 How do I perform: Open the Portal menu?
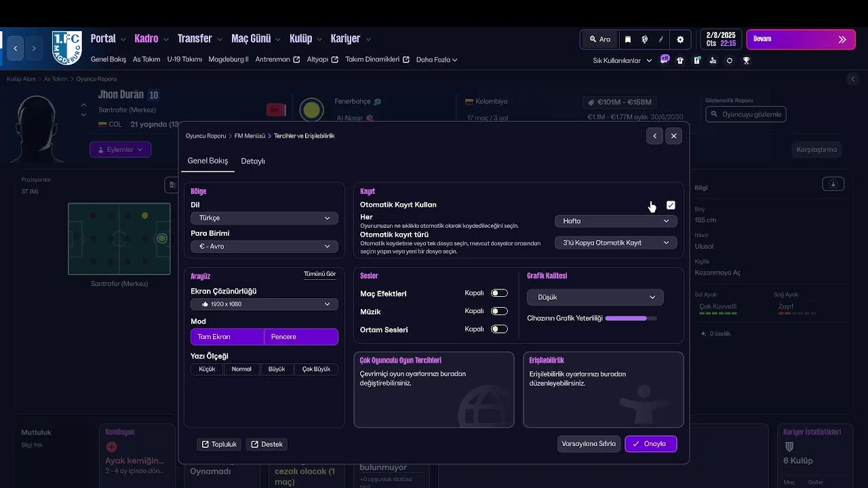click(x=108, y=39)
